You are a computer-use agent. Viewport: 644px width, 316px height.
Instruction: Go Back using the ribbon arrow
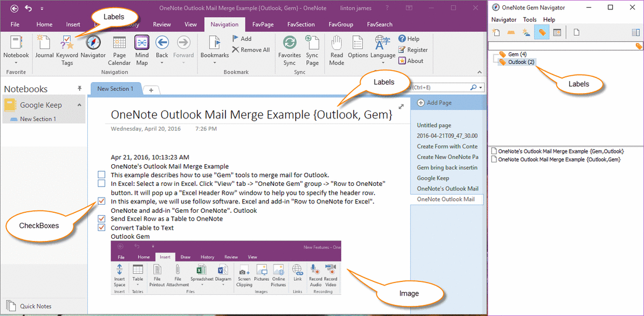tap(162, 42)
